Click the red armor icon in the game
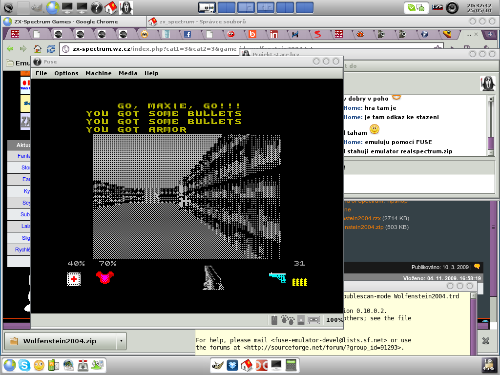The width and height of the screenshot is (500, 375). [x=105, y=277]
